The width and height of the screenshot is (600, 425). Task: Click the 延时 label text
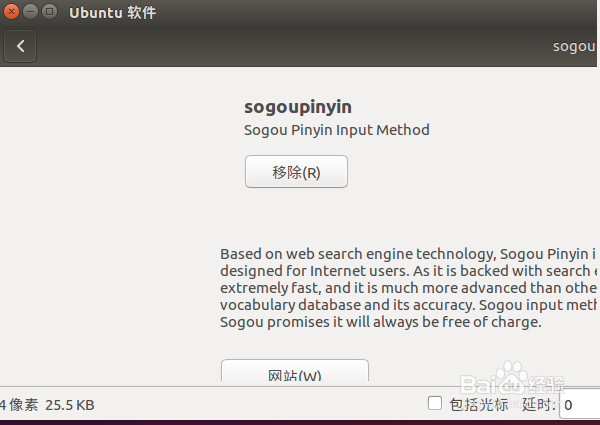pyautogui.click(x=537, y=405)
